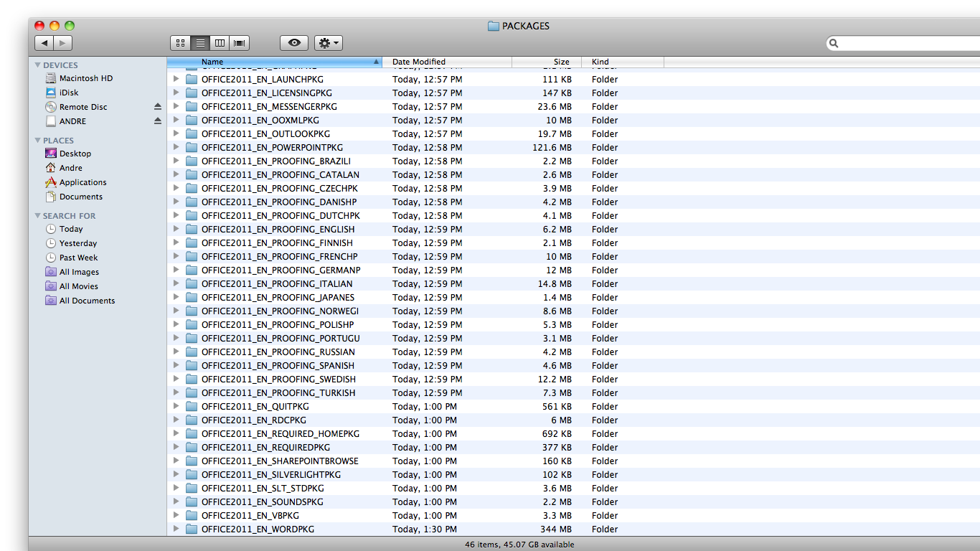The image size is (980, 551).
Task: Select the OFFICE2011_EN_PROOFING_TURKISH folder name
Action: pyautogui.click(x=278, y=392)
